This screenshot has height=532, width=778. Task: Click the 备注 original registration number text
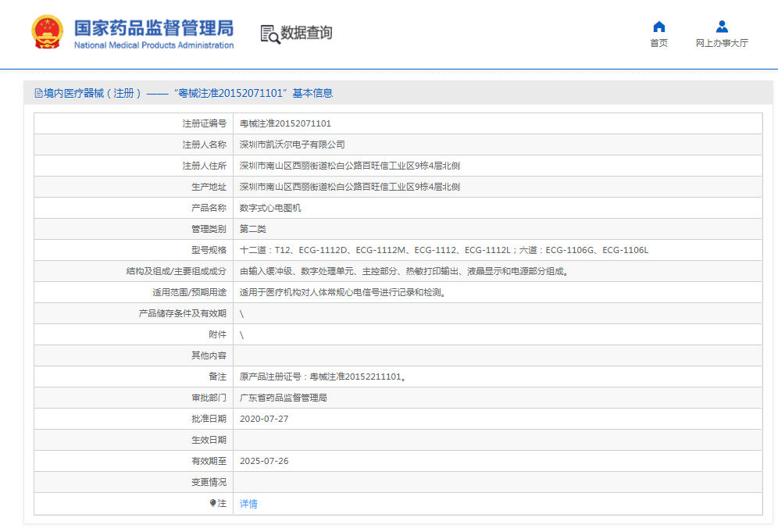(x=323, y=377)
